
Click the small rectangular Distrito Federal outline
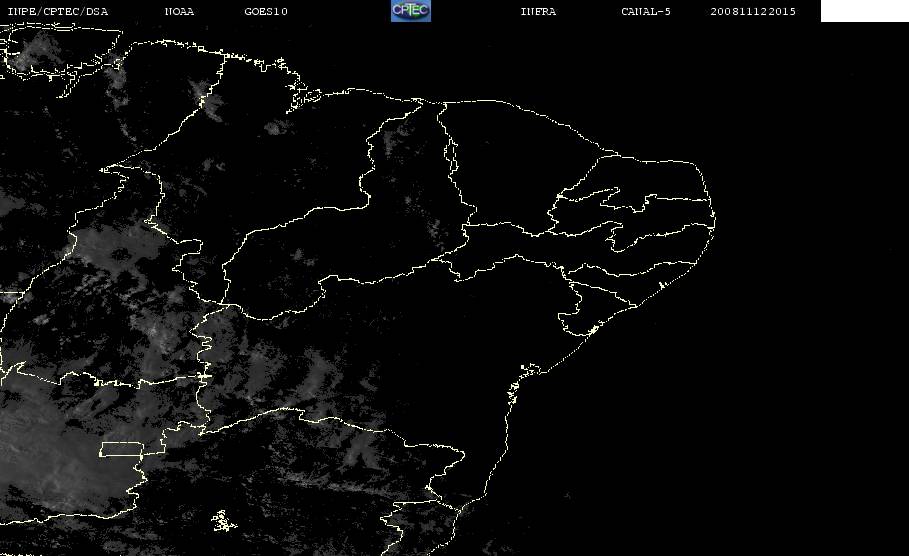click(x=121, y=449)
